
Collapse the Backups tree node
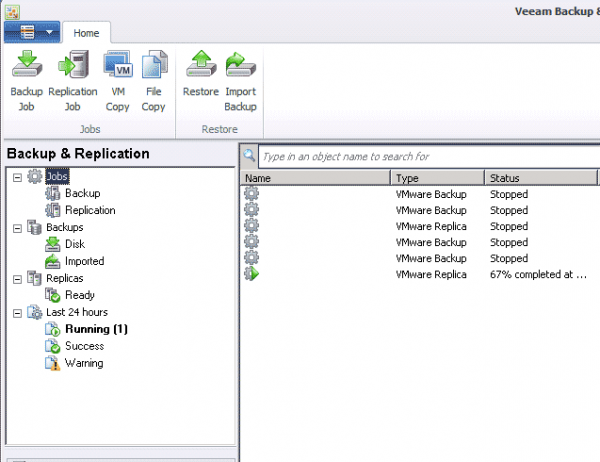coord(17,229)
